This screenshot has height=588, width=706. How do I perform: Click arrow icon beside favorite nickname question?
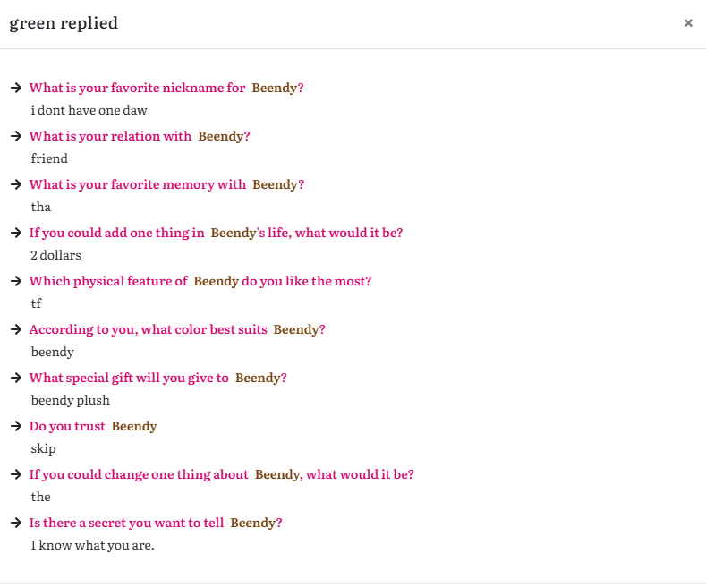(x=16, y=88)
